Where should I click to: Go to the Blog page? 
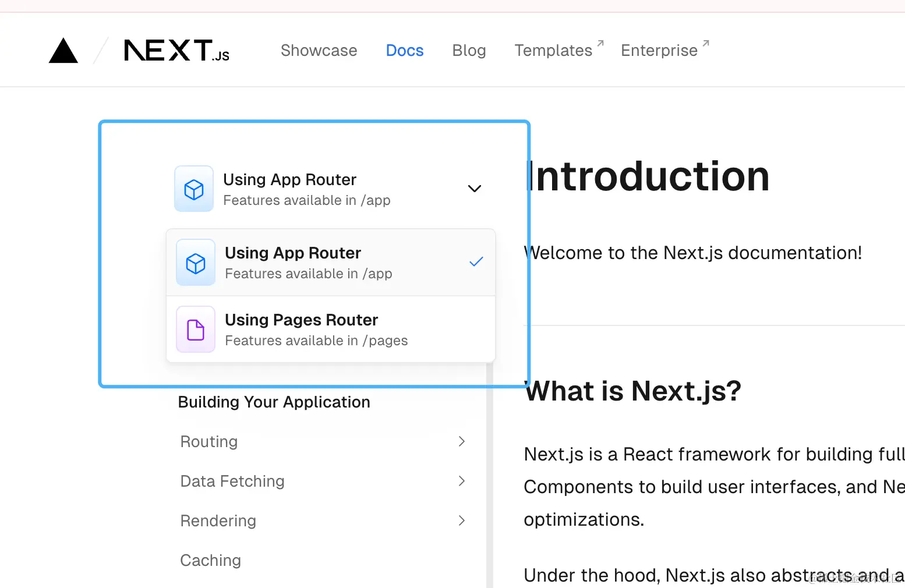click(x=469, y=51)
